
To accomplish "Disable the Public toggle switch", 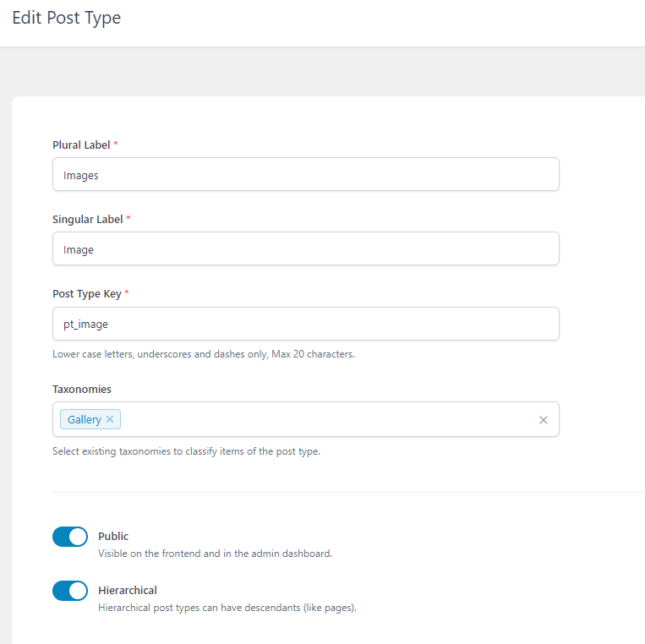I will click(x=70, y=537).
